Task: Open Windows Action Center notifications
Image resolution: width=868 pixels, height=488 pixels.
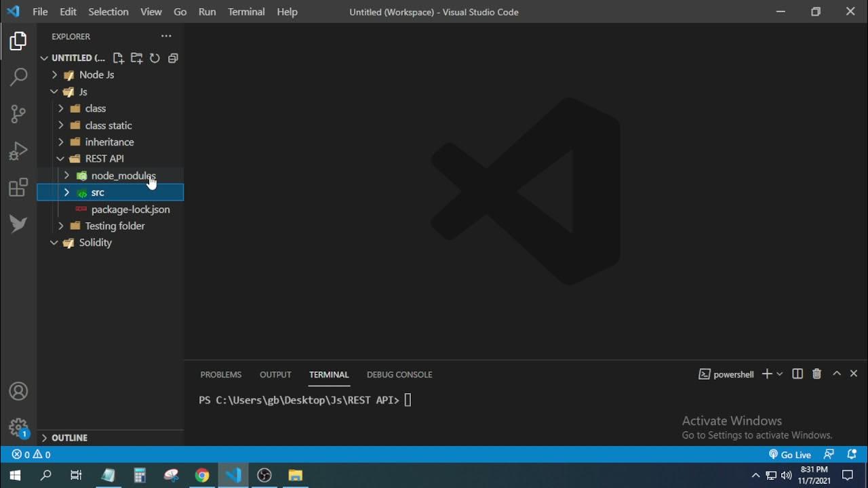Action: click(848, 475)
